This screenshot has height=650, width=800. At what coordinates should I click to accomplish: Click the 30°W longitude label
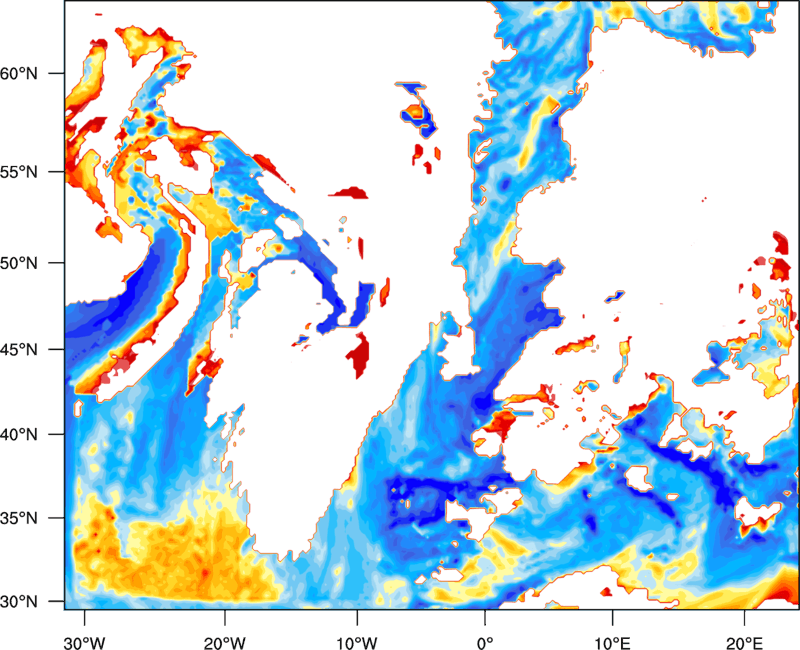pyautogui.click(x=85, y=643)
